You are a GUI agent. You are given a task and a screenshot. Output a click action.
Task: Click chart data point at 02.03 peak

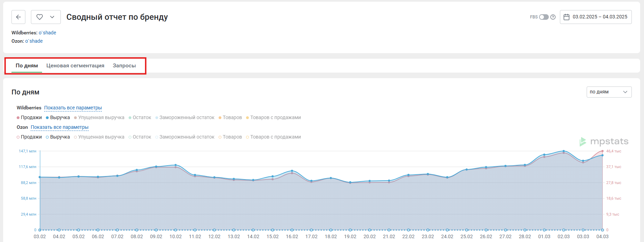coord(564,151)
